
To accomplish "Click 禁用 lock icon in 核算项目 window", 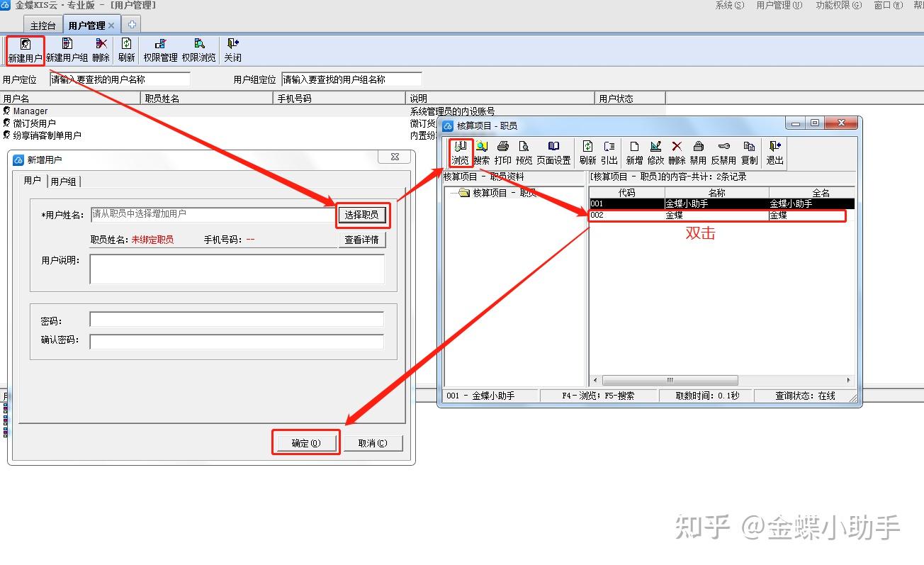I will tap(698, 152).
